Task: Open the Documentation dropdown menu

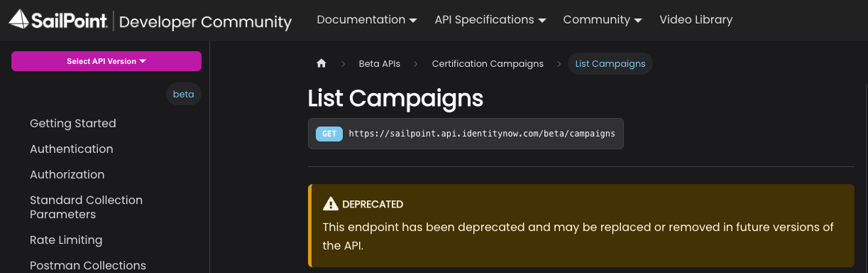Action: (367, 20)
